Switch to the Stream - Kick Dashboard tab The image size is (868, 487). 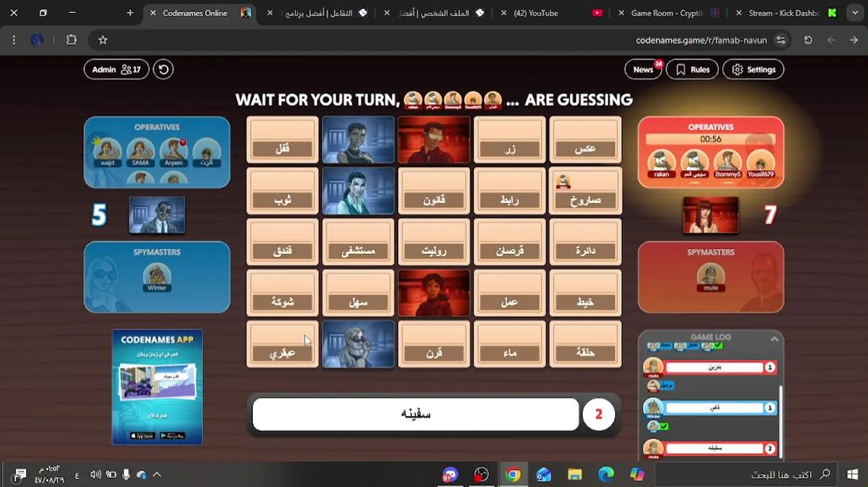pyautogui.click(x=786, y=13)
